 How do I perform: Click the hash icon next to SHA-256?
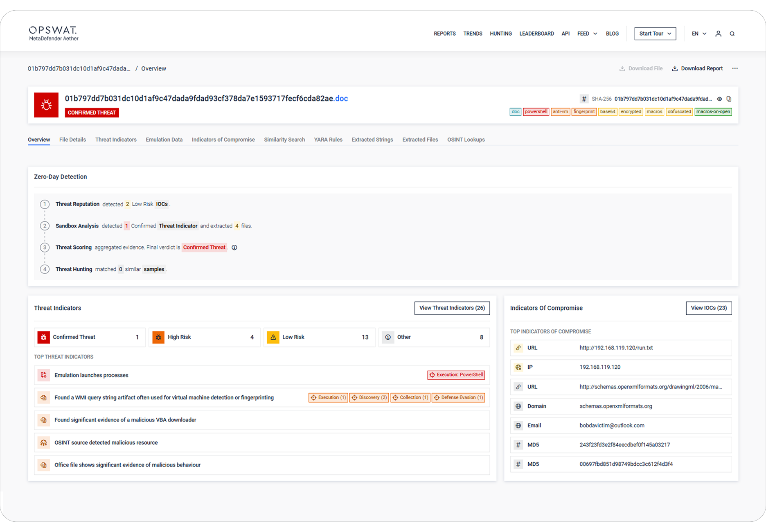[x=584, y=99]
